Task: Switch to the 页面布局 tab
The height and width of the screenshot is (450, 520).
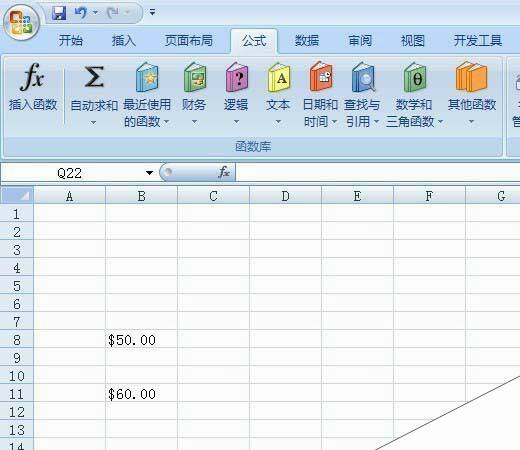Action: (x=189, y=41)
